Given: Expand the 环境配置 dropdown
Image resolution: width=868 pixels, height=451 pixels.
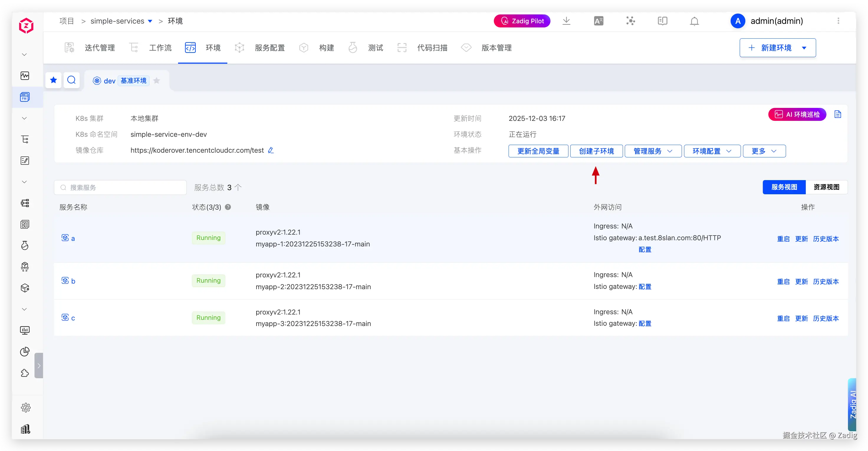Looking at the screenshot, I should point(712,151).
